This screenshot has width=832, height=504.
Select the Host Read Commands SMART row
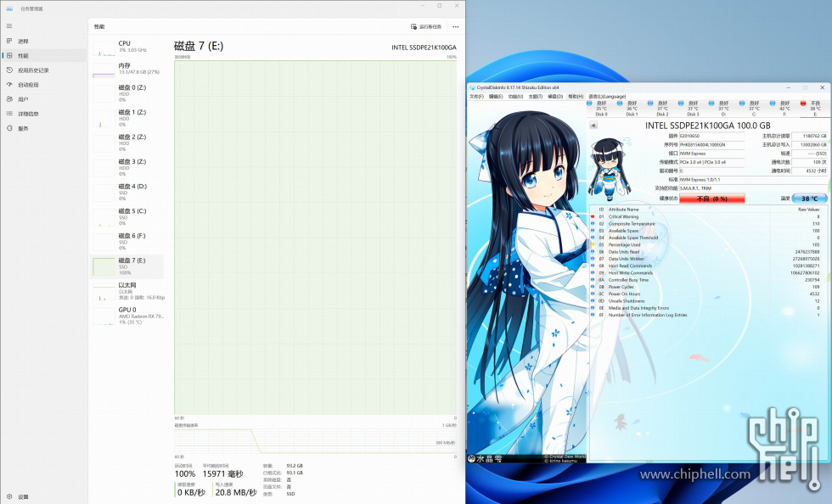(x=708, y=266)
